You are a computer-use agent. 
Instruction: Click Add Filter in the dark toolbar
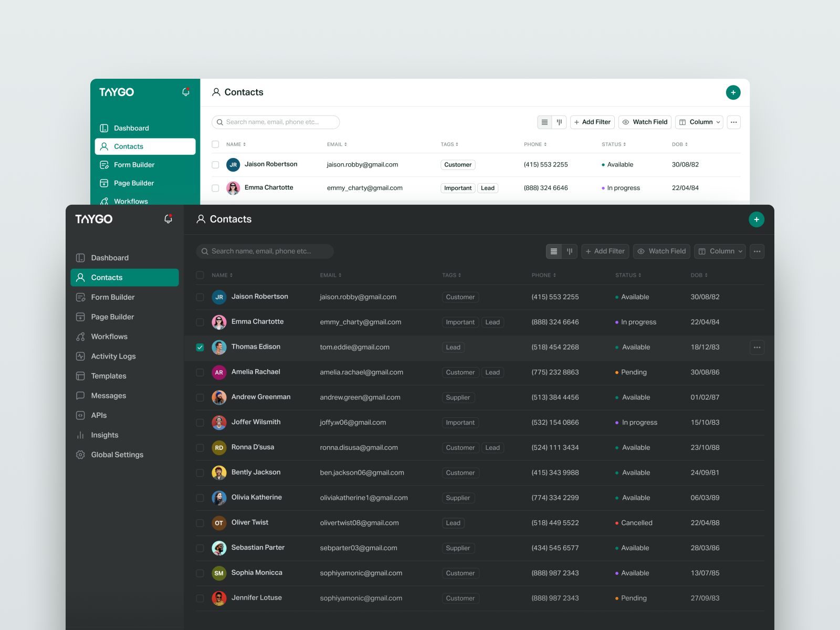tap(605, 251)
